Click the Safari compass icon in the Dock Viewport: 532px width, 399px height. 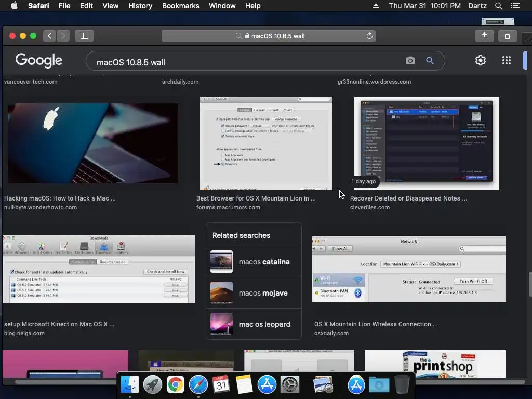(198, 385)
